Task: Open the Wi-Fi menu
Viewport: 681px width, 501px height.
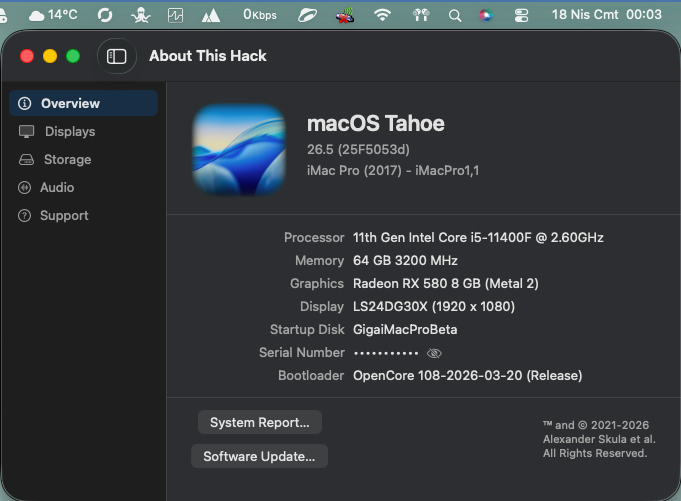Action: tap(383, 16)
